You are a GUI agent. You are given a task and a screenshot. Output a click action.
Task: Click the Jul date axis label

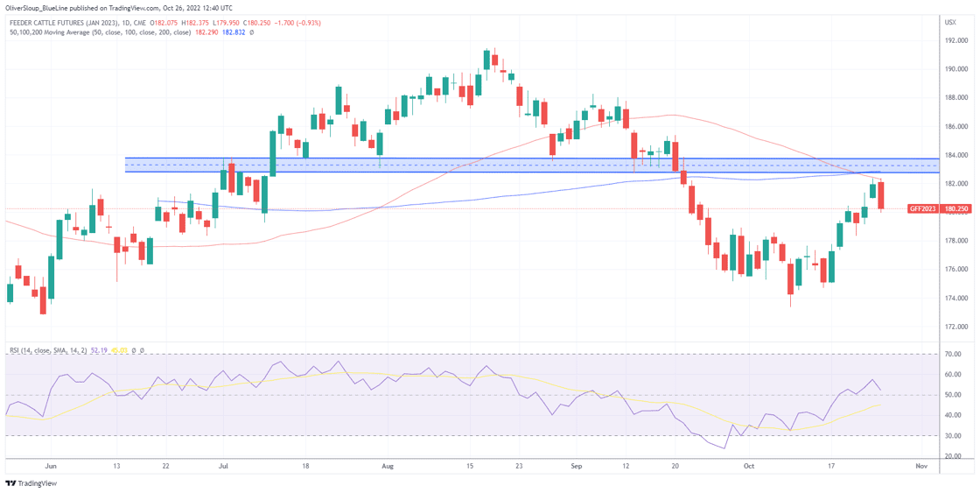click(x=224, y=467)
